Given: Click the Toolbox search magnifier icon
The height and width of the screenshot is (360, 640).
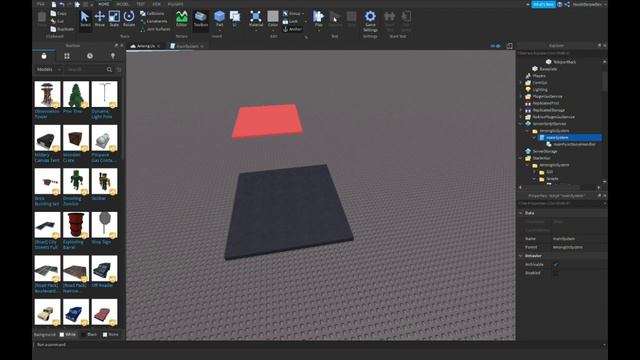Looking at the screenshot, I should (109, 70).
